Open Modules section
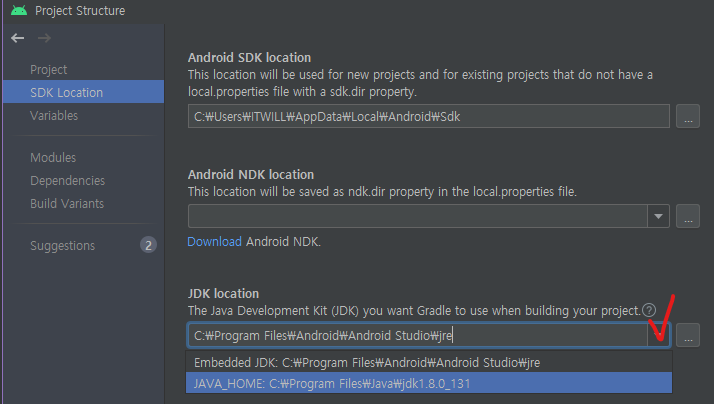 (53, 158)
